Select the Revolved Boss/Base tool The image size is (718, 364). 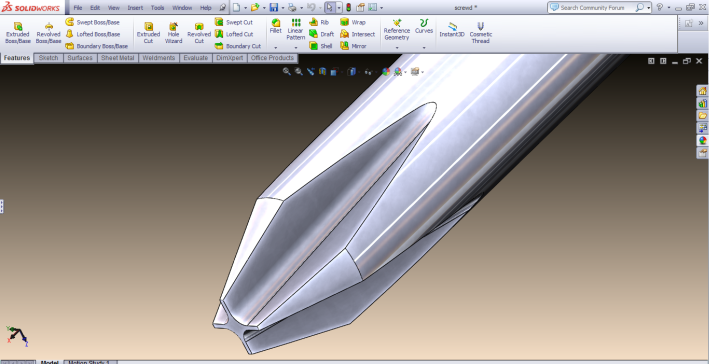(48, 33)
